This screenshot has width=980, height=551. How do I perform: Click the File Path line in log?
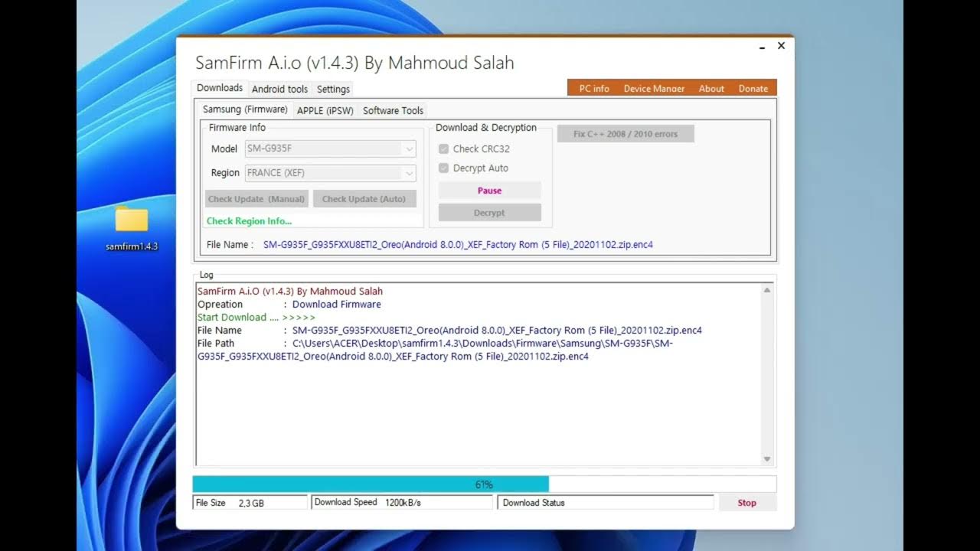click(436, 350)
